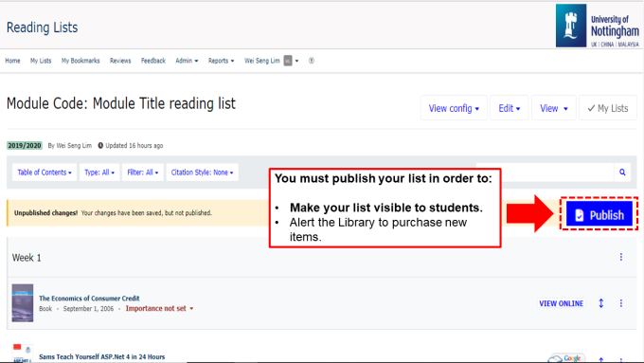
Task: Open the Week 1 section options menu
Action: click(621, 257)
